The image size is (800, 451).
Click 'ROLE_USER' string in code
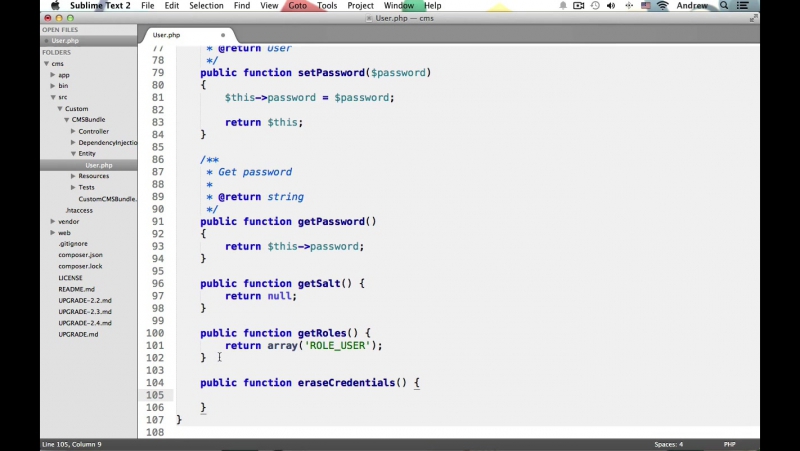337,345
